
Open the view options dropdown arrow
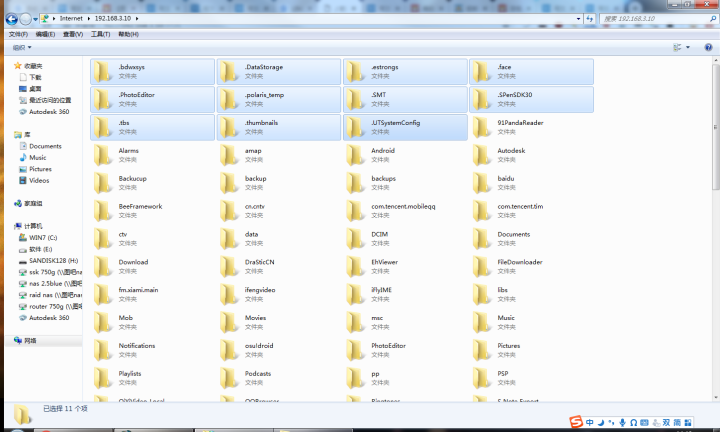pos(688,47)
